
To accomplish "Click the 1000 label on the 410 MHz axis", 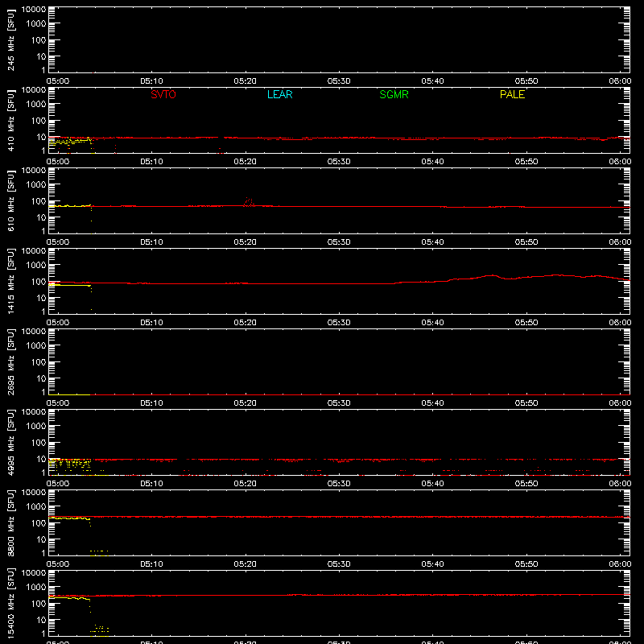I will click(36, 105).
